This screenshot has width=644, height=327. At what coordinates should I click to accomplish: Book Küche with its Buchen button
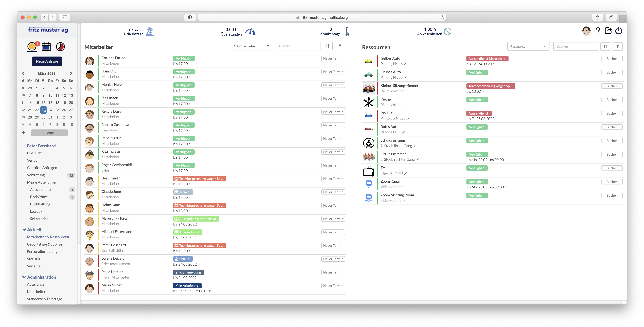(612, 100)
